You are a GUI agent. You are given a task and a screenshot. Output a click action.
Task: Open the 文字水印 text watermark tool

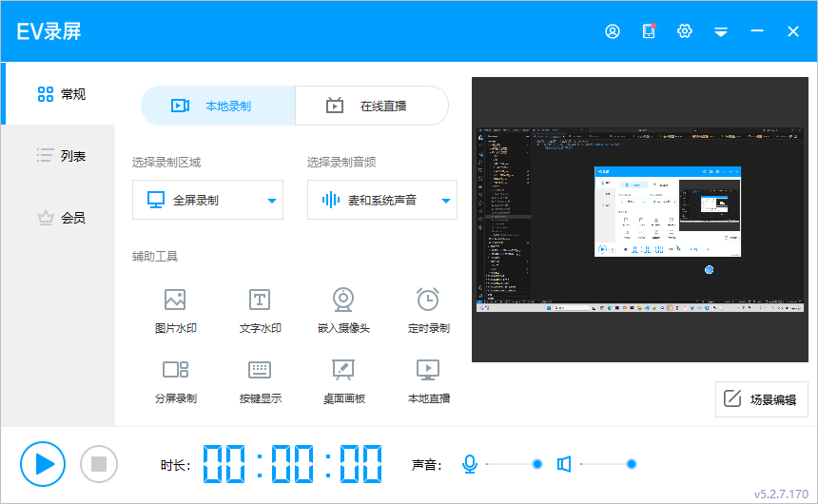coord(260,310)
